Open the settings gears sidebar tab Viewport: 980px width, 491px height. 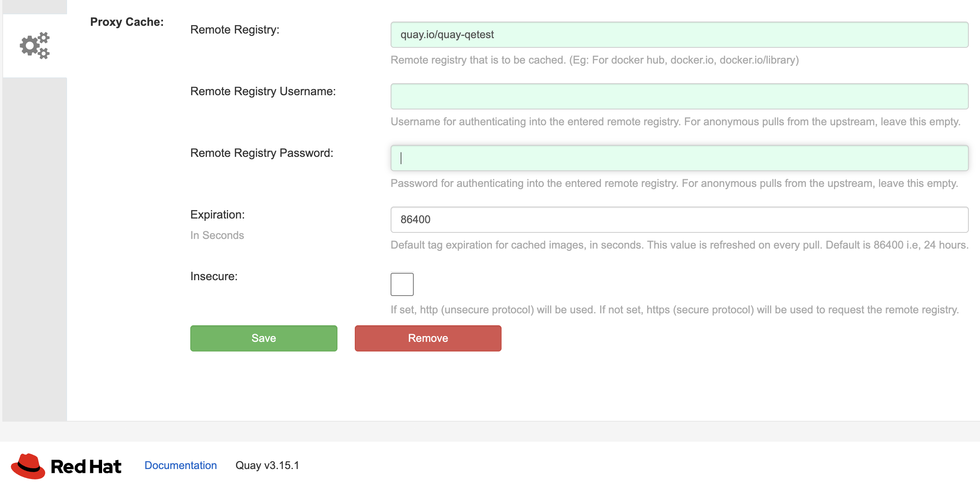35,45
